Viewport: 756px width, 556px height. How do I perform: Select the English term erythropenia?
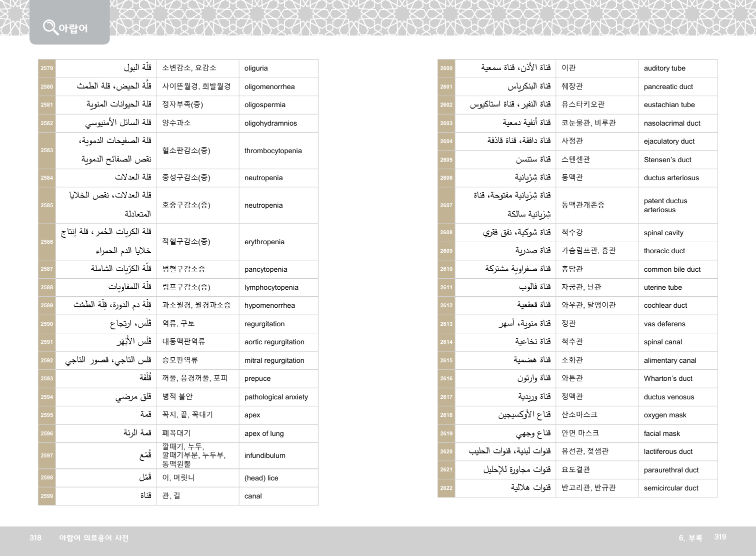(x=264, y=242)
